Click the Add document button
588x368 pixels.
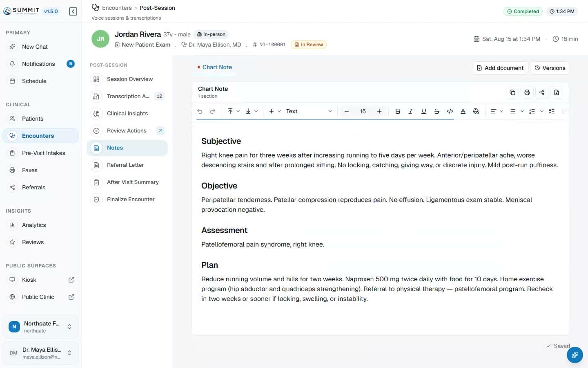500,68
